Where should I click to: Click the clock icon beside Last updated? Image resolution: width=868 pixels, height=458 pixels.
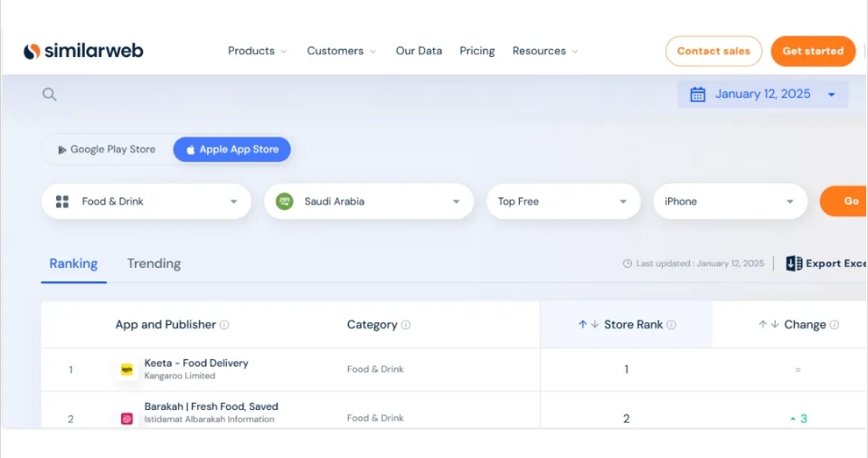(627, 263)
